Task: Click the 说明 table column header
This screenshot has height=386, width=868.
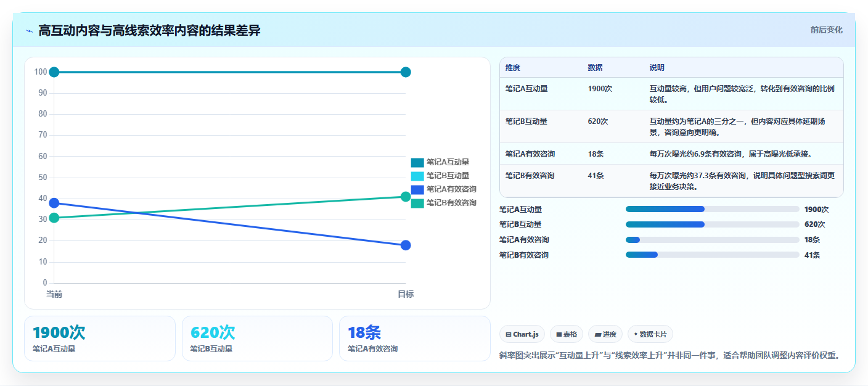Action: tap(657, 68)
